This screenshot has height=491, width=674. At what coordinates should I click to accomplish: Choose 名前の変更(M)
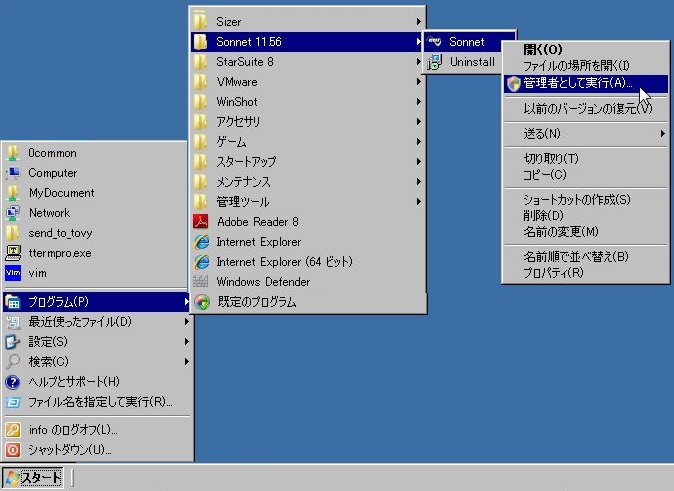pos(585,232)
